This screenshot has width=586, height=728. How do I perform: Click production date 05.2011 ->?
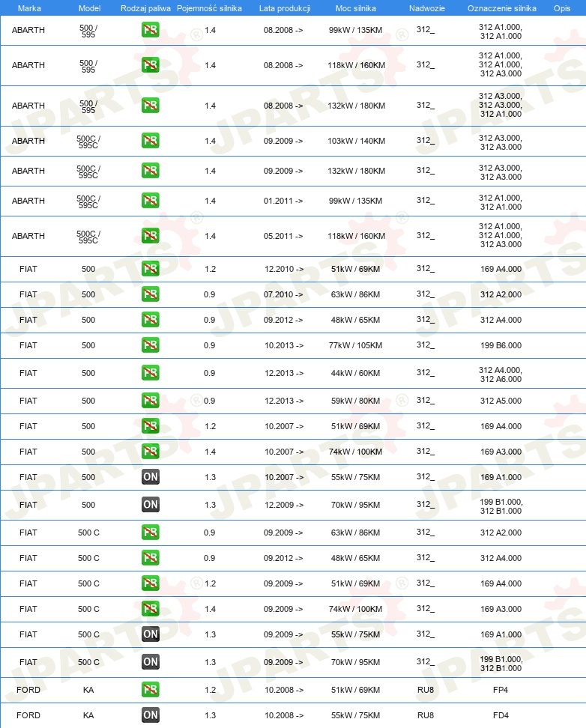click(283, 236)
